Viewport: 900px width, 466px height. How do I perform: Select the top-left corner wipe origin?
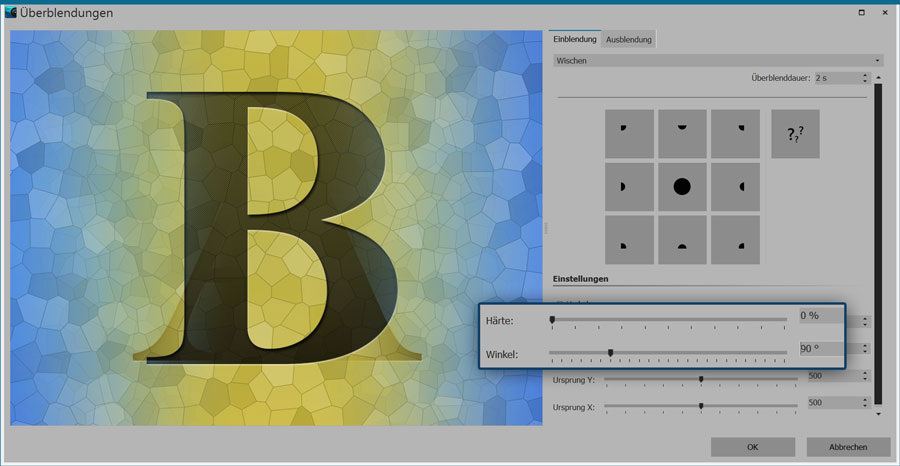pos(629,134)
